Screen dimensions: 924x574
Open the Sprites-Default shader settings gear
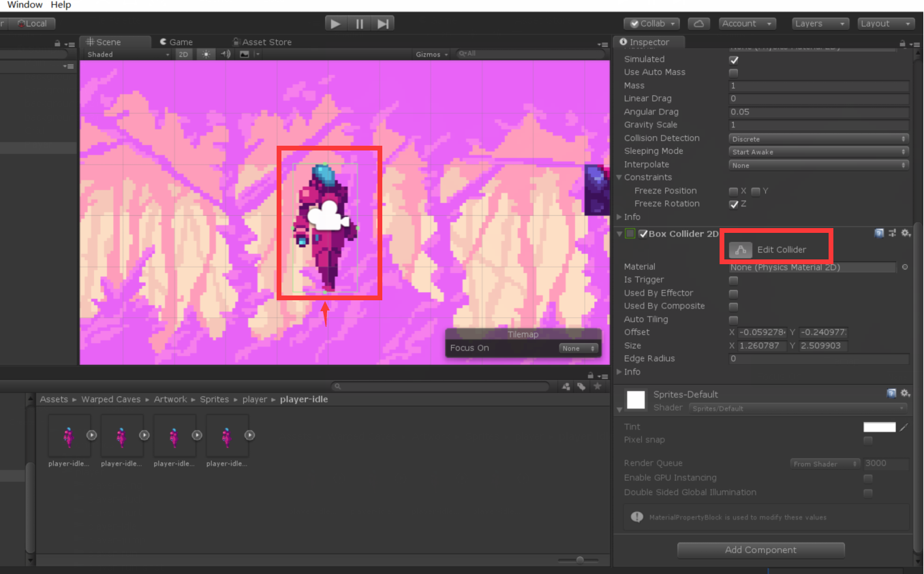(x=906, y=394)
